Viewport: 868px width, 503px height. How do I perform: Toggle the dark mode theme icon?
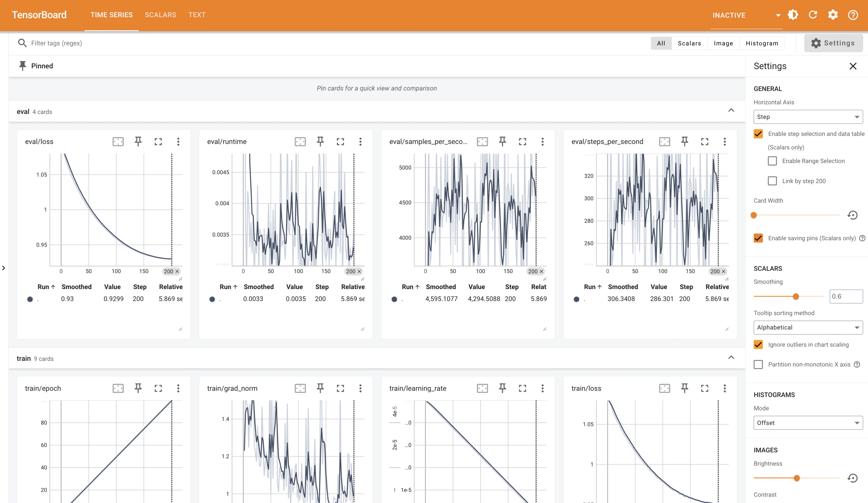click(793, 15)
